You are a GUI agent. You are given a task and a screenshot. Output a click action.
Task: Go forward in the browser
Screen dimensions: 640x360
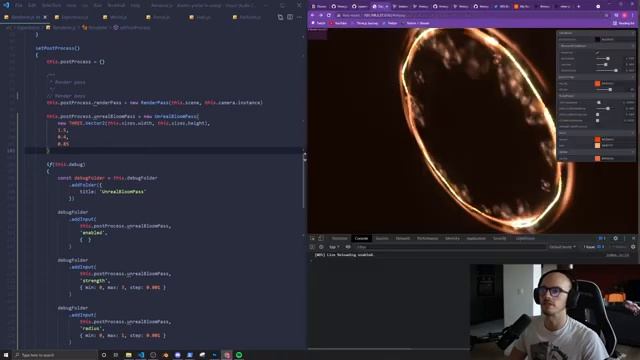point(321,15)
